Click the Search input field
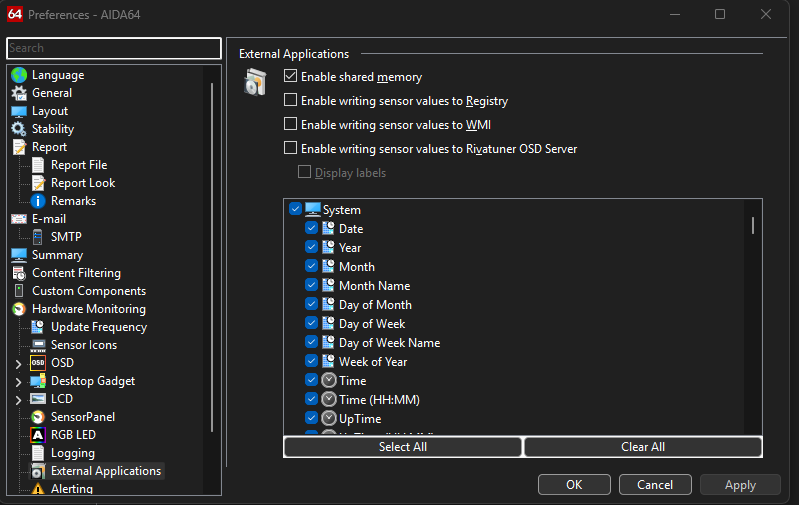The width and height of the screenshot is (799, 505). click(x=114, y=48)
